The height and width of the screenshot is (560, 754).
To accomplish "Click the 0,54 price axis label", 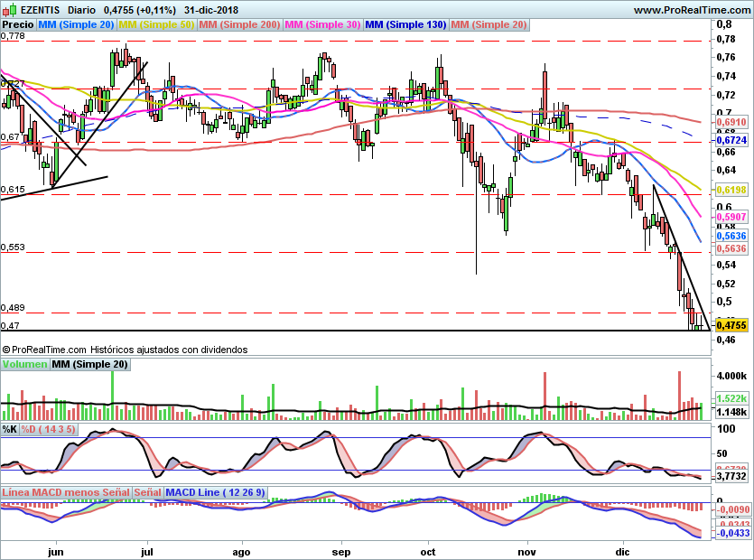I will pos(726,265).
